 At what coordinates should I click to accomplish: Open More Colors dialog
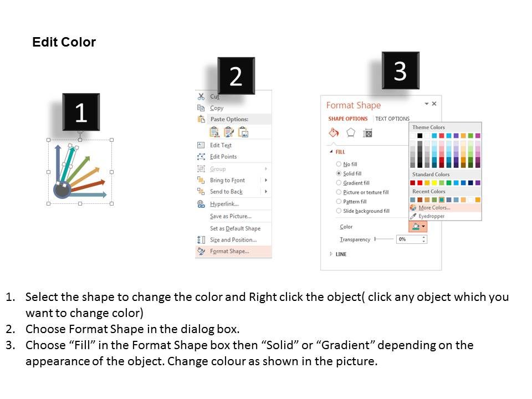click(445, 208)
